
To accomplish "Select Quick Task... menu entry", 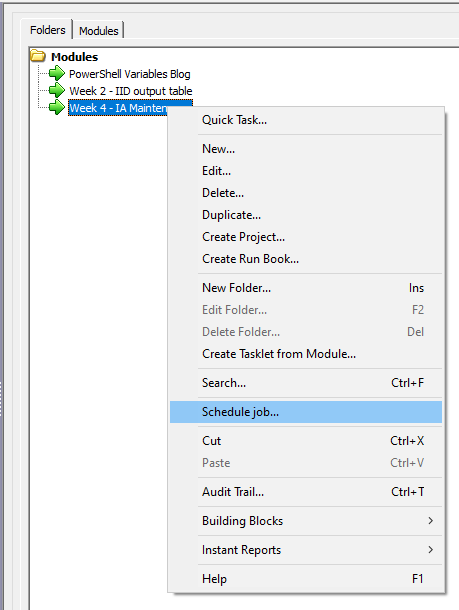I will (x=306, y=120).
